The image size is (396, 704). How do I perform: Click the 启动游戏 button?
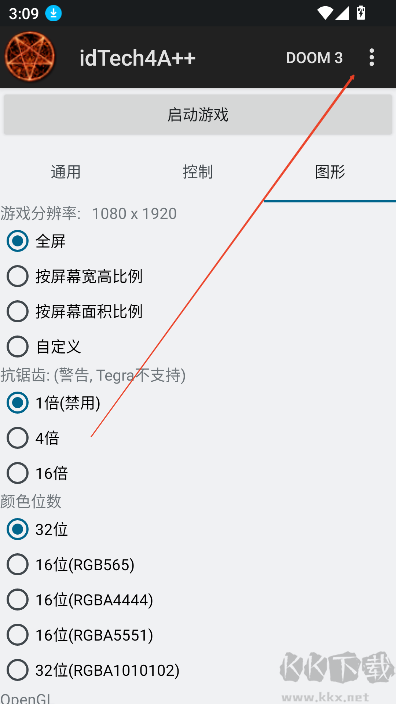pos(198,114)
